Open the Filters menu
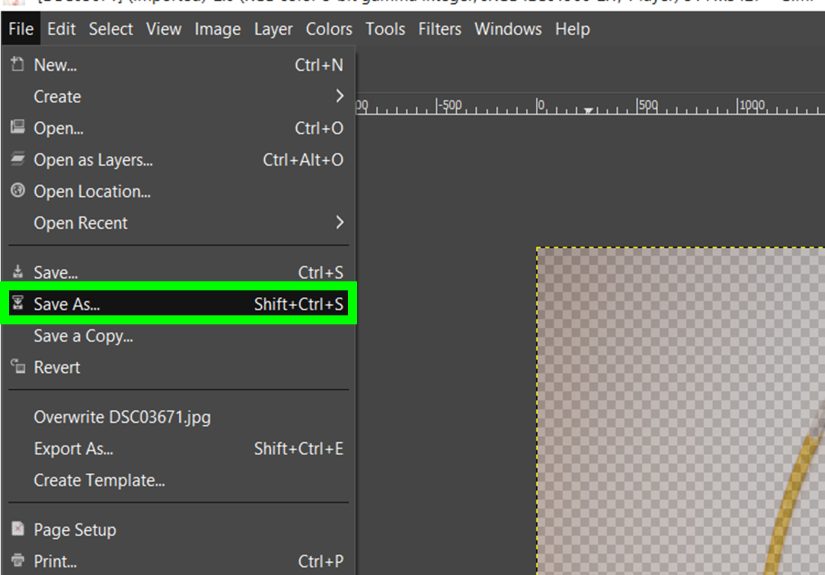 click(x=439, y=29)
